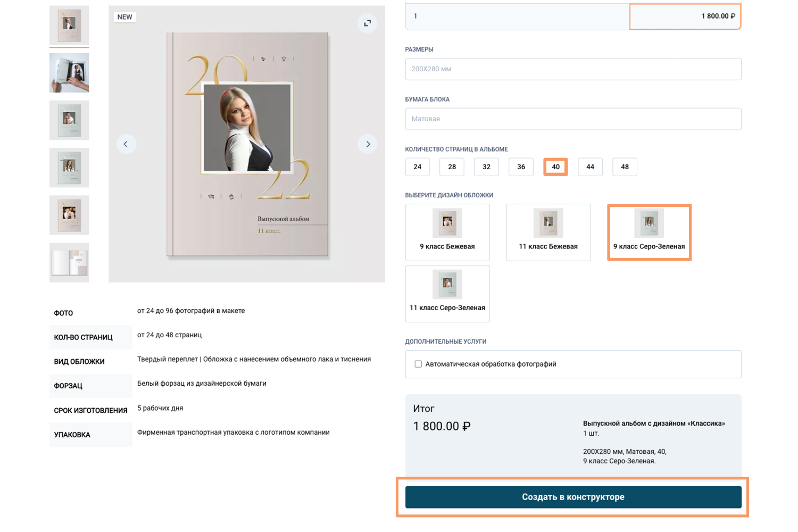Go back to the previous product image
Screen dimensions: 798x532
[x=126, y=144]
